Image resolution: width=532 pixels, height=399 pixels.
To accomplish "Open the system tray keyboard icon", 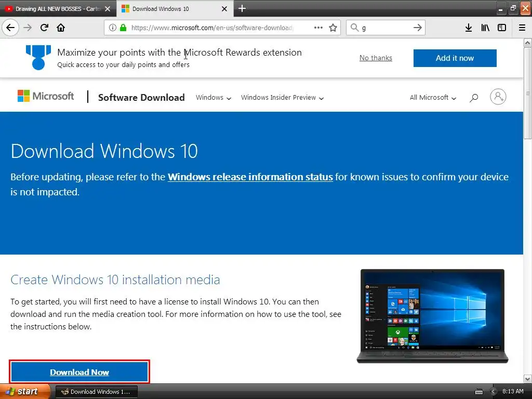I will point(479,392).
